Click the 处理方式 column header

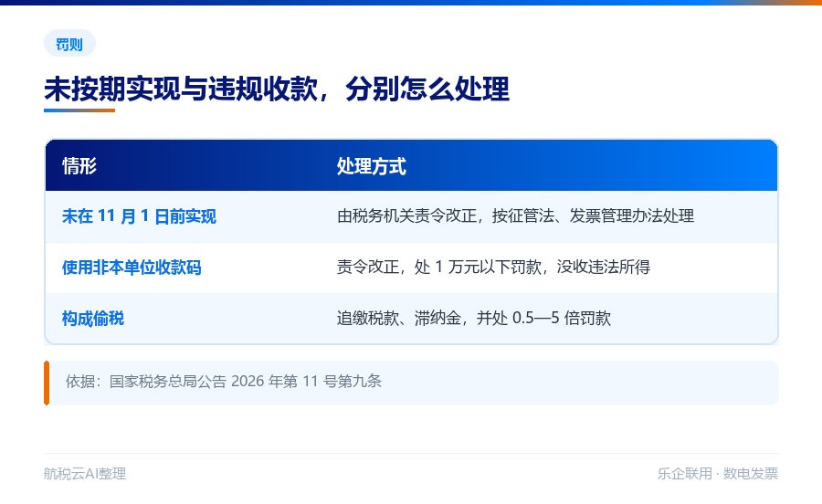pyautogui.click(x=371, y=166)
